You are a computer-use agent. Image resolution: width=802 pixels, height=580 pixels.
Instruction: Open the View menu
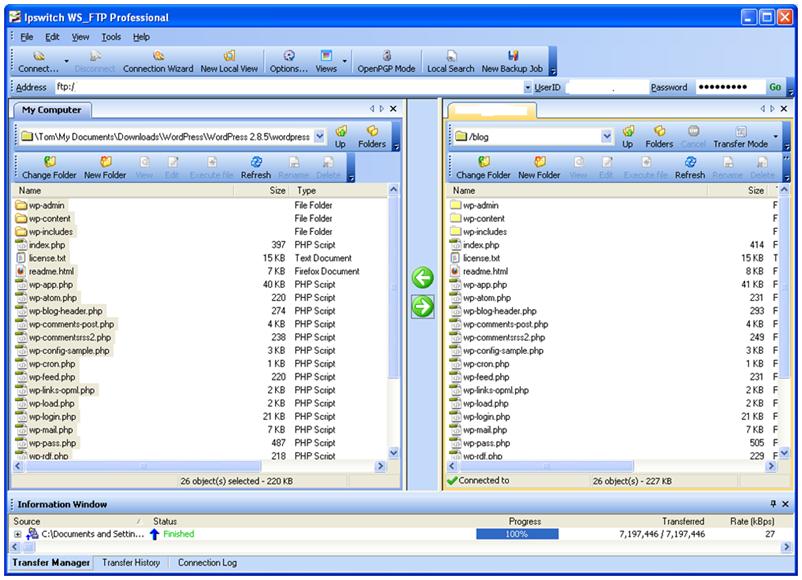tap(80, 37)
